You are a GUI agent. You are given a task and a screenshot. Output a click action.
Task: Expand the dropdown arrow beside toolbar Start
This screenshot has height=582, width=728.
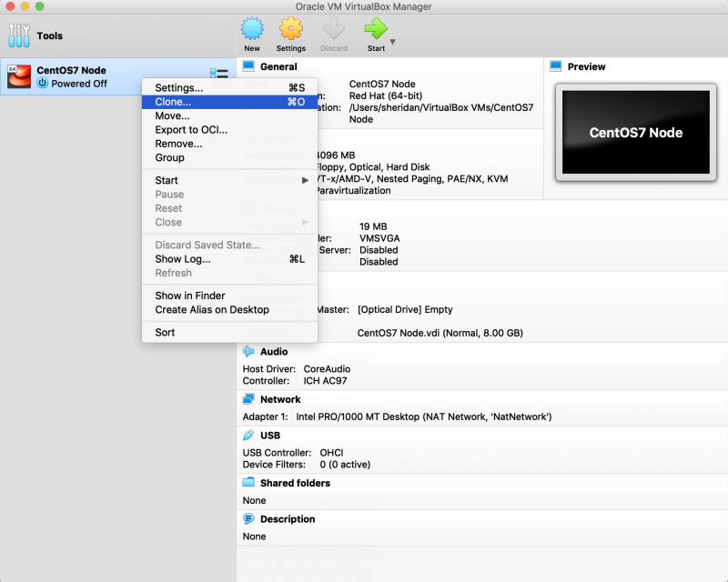[x=393, y=42]
